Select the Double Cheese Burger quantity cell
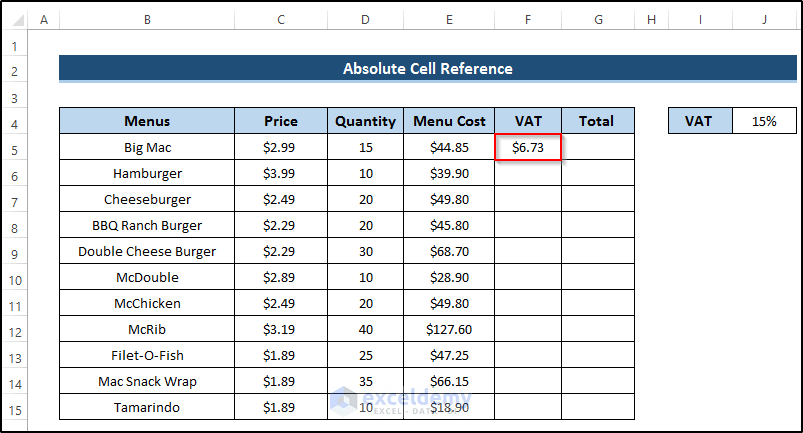The height and width of the screenshot is (433, 803). [x=365, y=252]
